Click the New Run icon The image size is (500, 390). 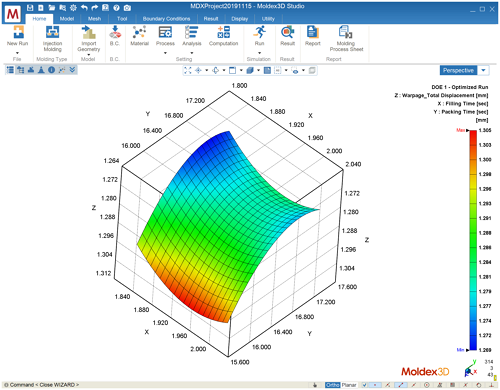pyautogui.click(x=18, y=32)
